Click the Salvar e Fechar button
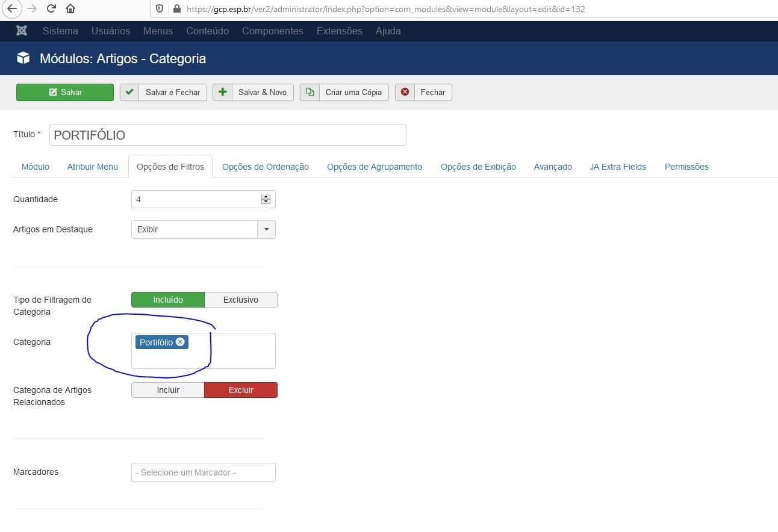Viewport: 778px width, 532px height. tap(164, 92)
